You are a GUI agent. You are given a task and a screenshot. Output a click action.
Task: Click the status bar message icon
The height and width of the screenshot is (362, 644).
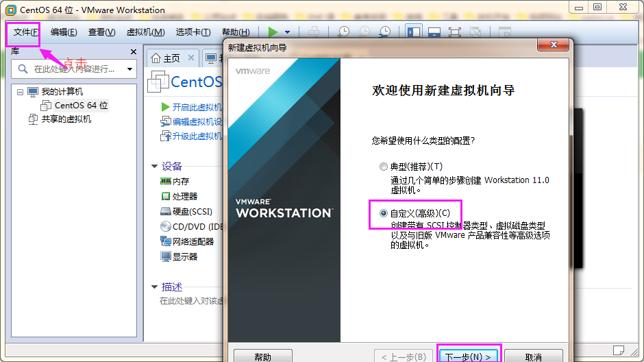tap(619, 350)
